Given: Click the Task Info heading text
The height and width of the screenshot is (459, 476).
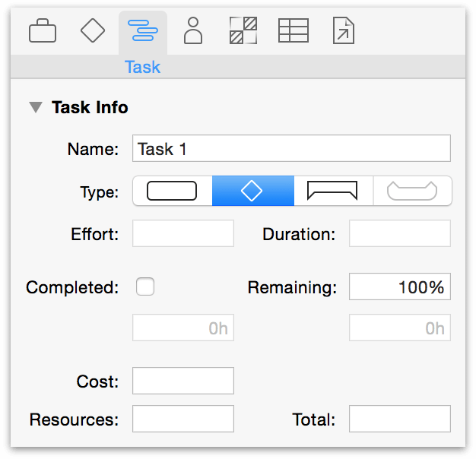Looking at the screenshot, I should (x=90, y=107).
